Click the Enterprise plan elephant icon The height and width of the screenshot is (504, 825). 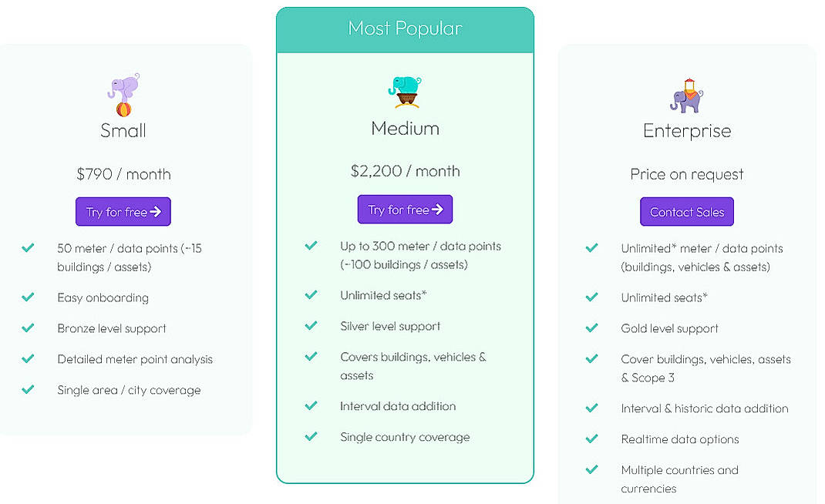click(686, 92)
